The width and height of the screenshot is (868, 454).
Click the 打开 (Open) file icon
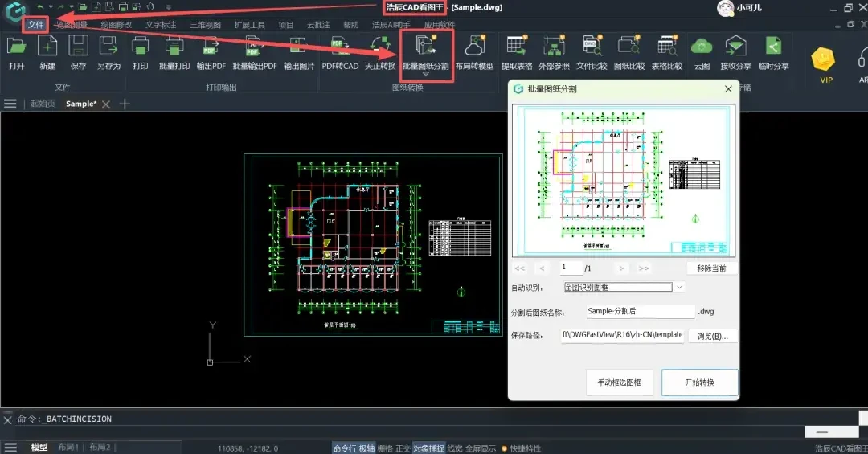point(17,47)
